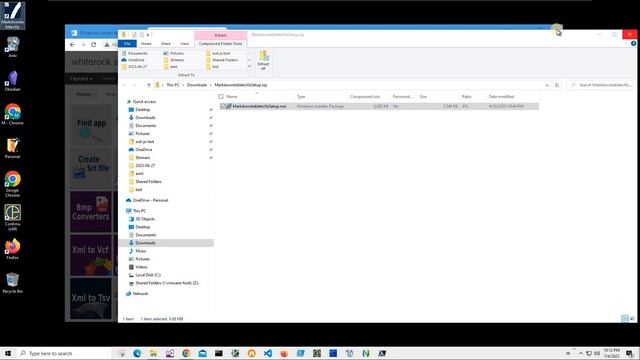
Task: Open Local Disk (C:) in navigation pane
Action: click(148, 275)
